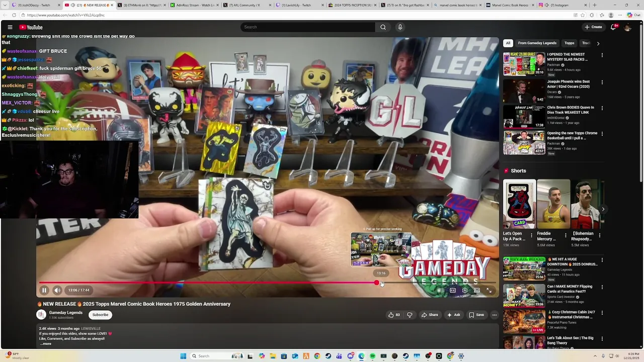Start voice search with microphone icon
The width and height of the screenshot is (644, 362).
(x=400, y=27)
